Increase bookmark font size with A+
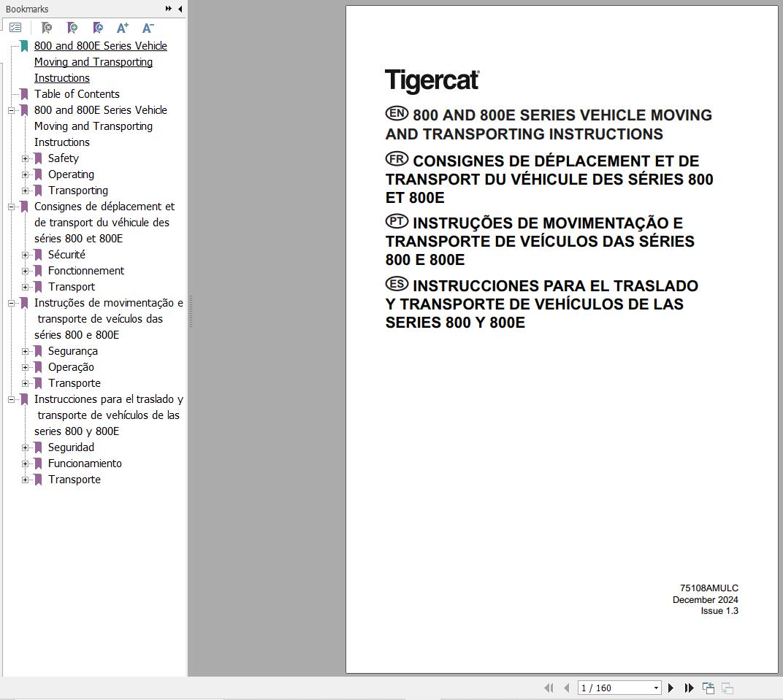The image size is (783, 700). (x=123, y=28)
